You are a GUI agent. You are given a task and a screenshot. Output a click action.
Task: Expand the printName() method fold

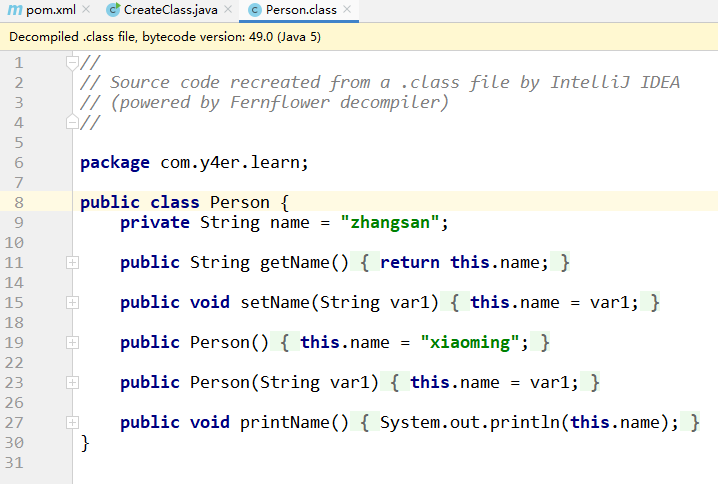coord(72,422)
